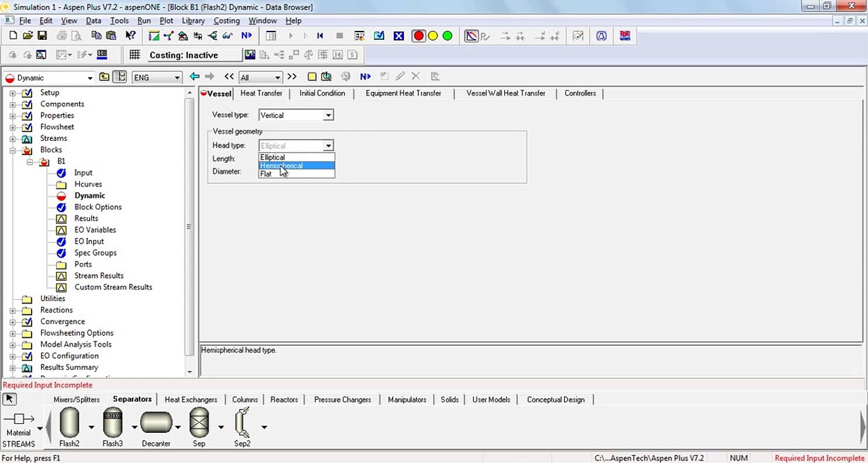The width and height of the screenshot is (868, 463).
Task: Switch to the Heat Transfer tab
Action: coord(261,93)
